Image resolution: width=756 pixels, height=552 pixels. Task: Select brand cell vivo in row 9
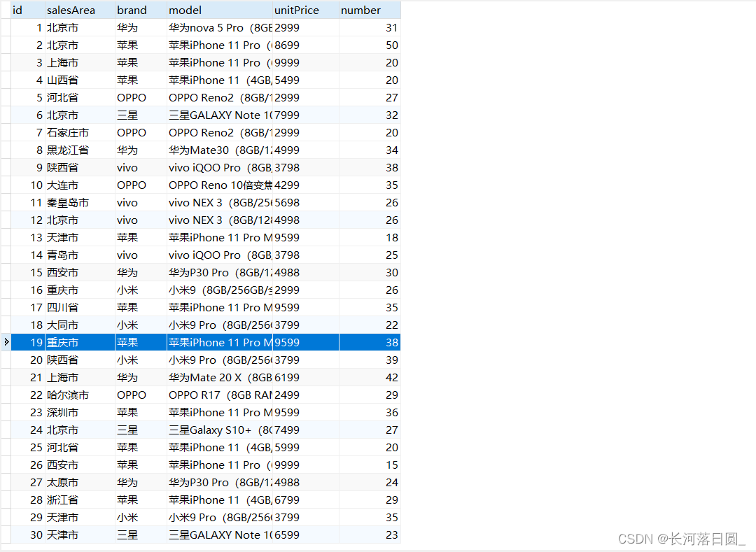click(x=141, y=168)
